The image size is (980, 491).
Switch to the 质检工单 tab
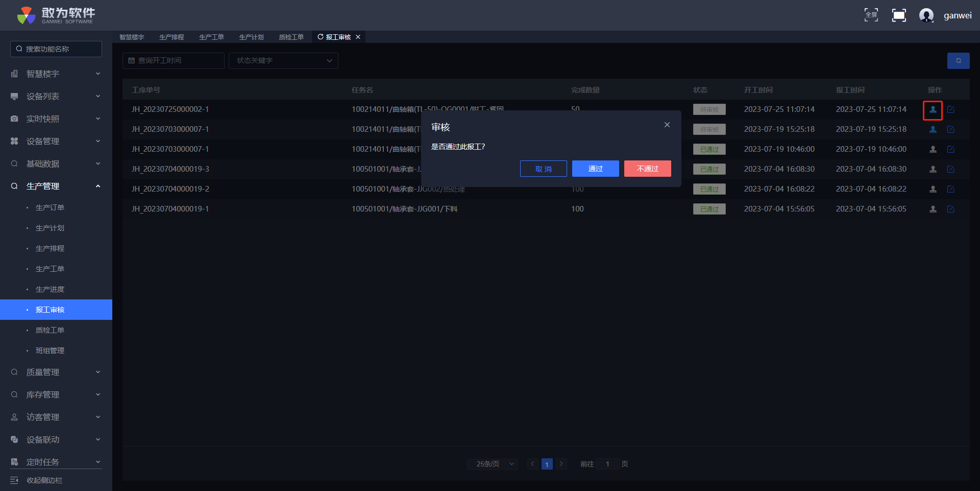291,37
